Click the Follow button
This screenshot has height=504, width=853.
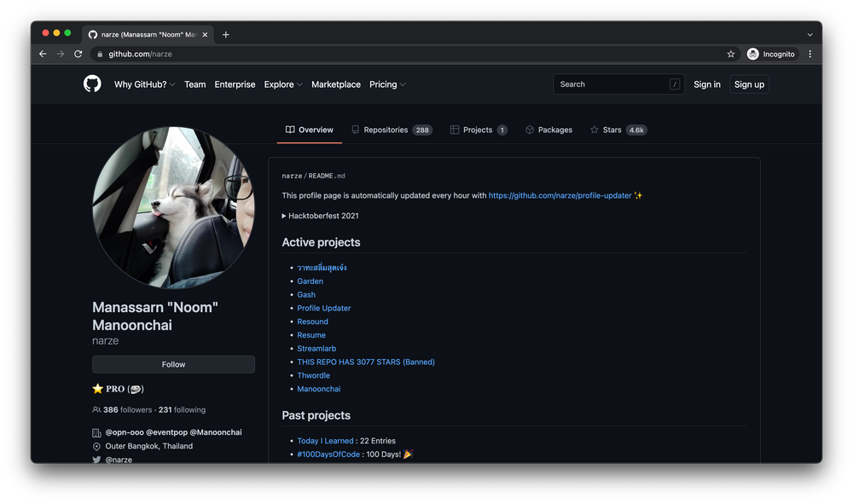click(173, 363)
